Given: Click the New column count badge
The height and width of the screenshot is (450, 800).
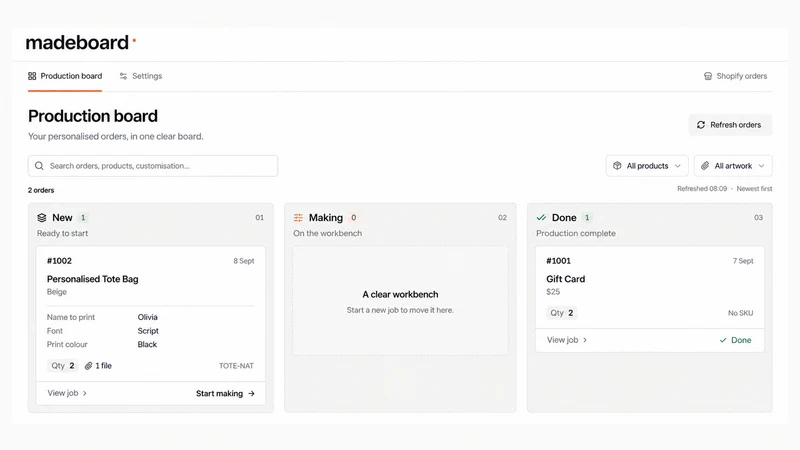Looking at the screenshot, I should [83, 218].
